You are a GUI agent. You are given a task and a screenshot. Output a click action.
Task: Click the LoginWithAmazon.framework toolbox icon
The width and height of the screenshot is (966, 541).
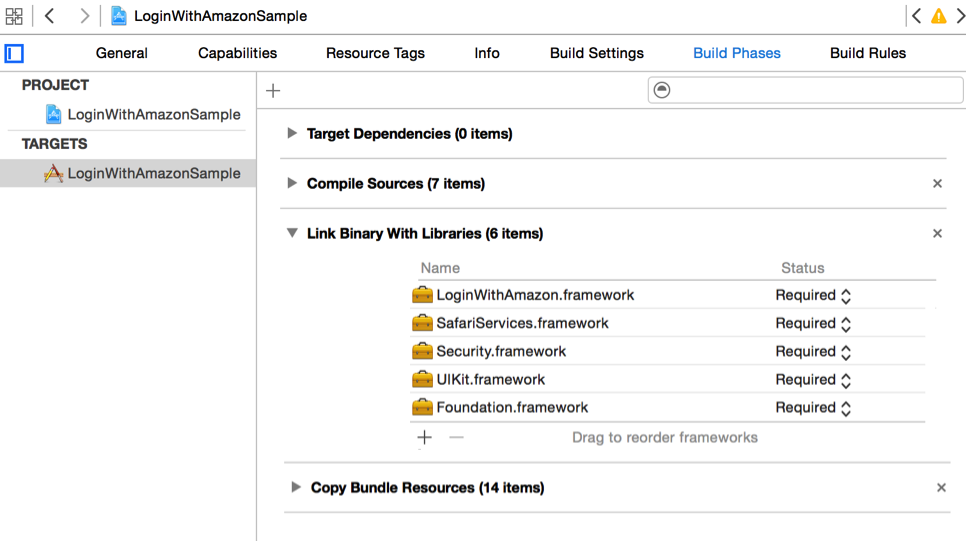tap(422, 295)
